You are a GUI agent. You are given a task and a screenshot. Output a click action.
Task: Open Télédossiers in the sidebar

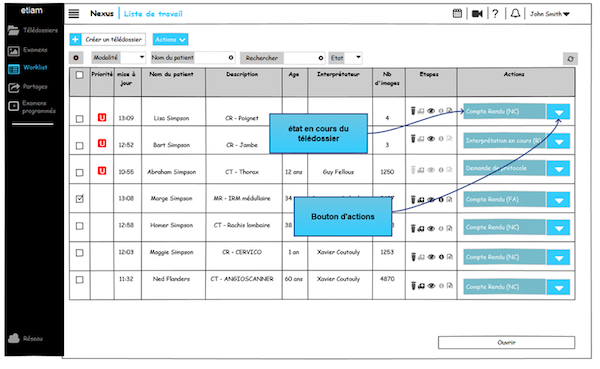click(x=33, y=30)
